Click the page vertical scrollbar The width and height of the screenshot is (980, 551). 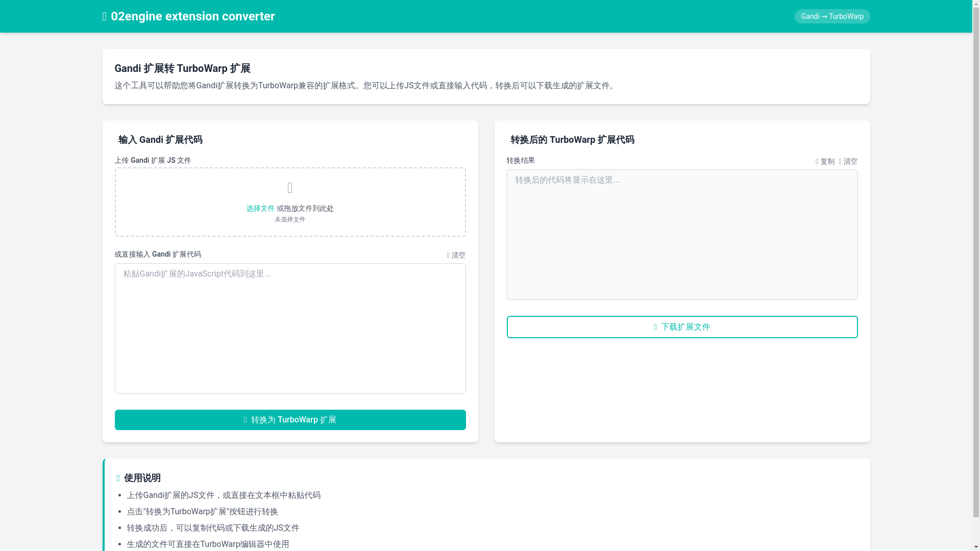click(x=976, y=275)
